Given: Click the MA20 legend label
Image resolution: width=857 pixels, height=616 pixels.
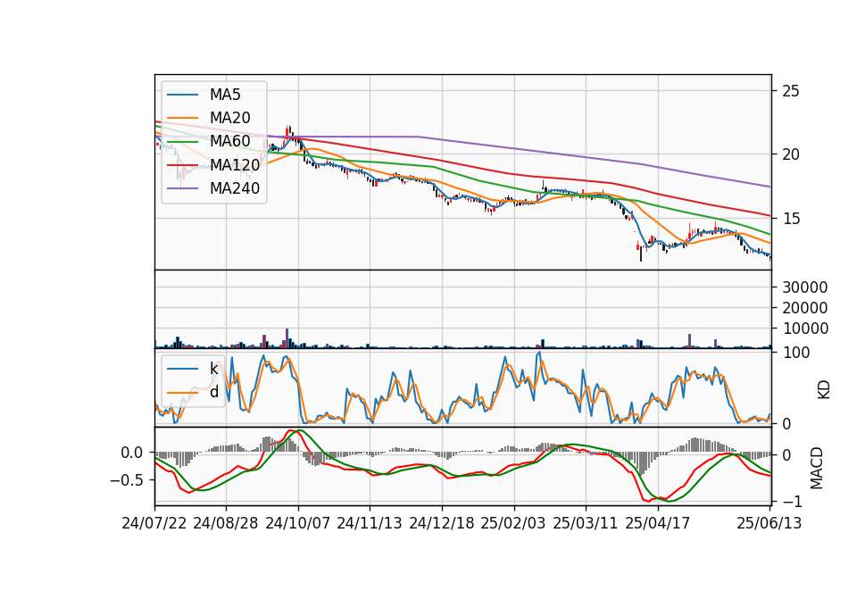Looking at the screenshot, I should (x=229, y=118).
